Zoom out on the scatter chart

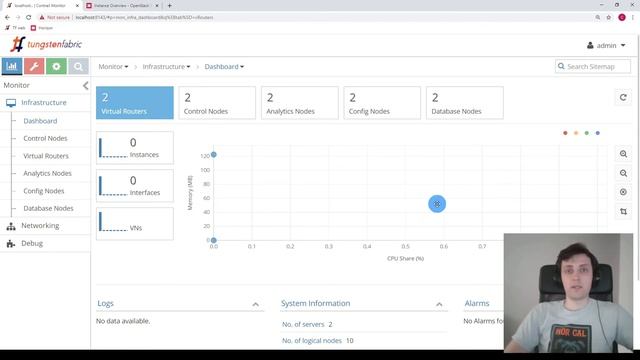click(x=623, y=173)
